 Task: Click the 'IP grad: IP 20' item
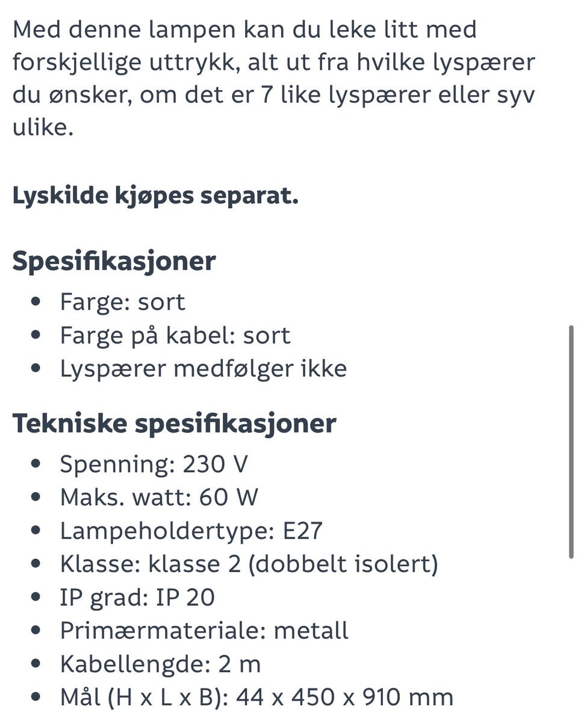pyautogui.click(x=137, y=597)
